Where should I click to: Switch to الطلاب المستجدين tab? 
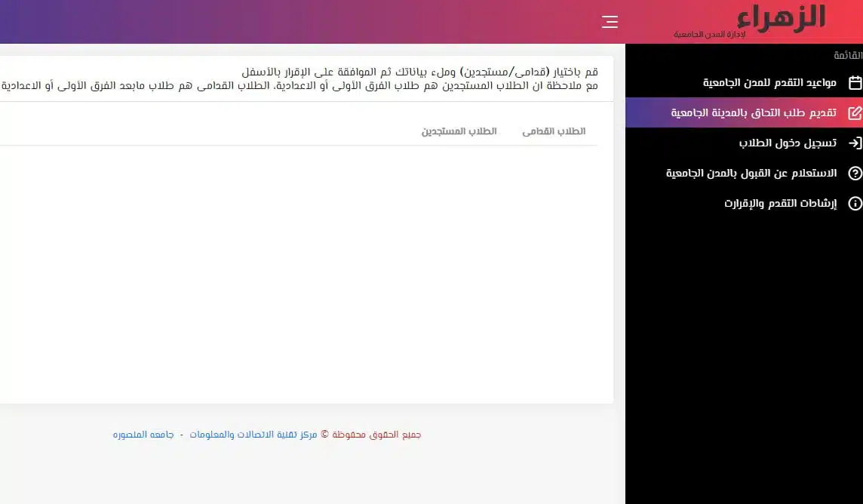tap(459, 131)
